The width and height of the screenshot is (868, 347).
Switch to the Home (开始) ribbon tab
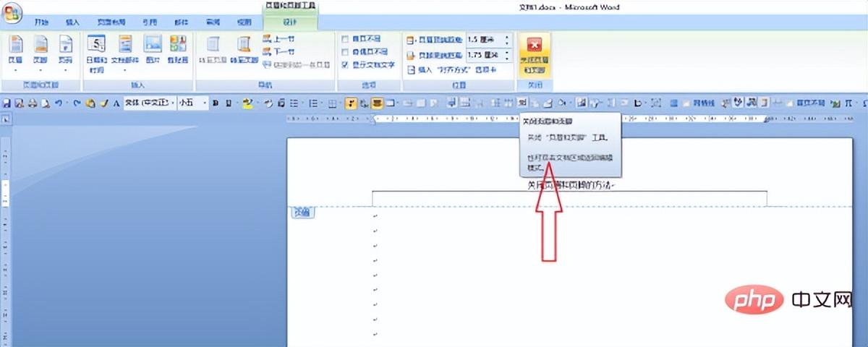click(x=41, y=23)
